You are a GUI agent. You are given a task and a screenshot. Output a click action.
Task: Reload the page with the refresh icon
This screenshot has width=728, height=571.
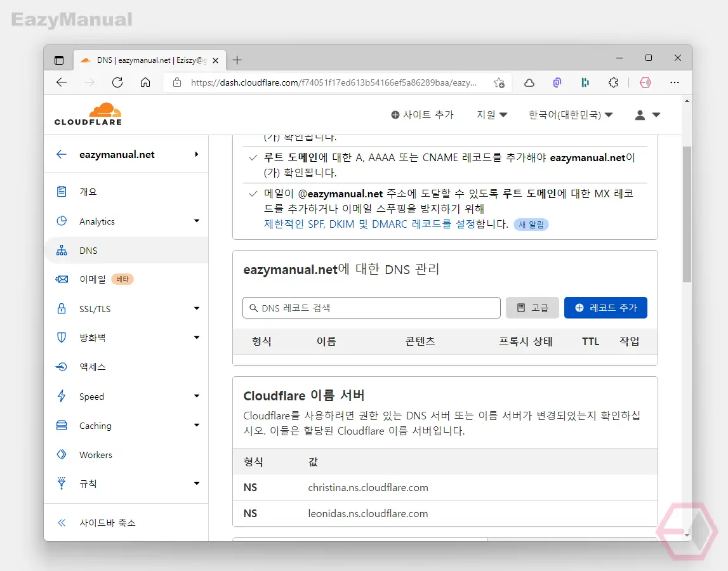point(117,82)
